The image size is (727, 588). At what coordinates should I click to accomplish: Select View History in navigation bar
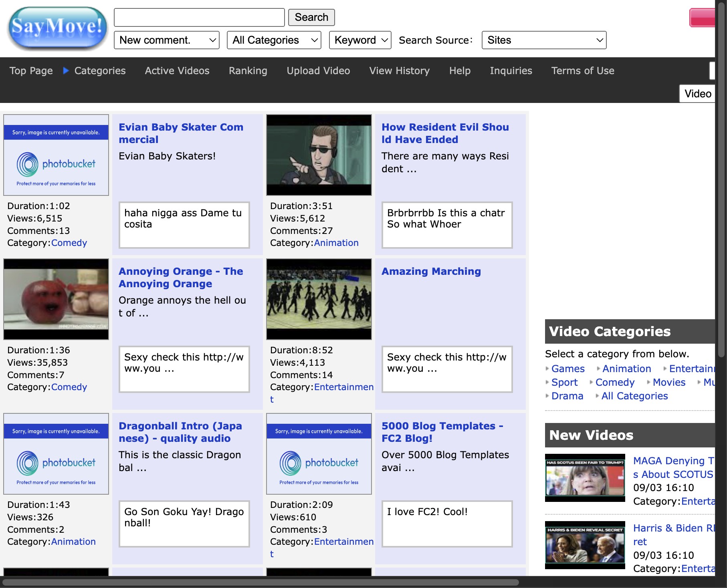[399, 71]
